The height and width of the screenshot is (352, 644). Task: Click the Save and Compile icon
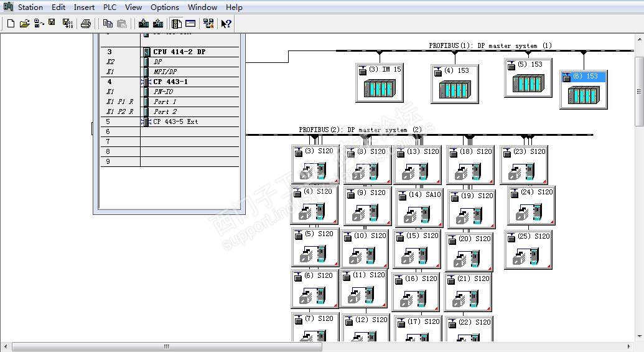[x=67, y=24]
